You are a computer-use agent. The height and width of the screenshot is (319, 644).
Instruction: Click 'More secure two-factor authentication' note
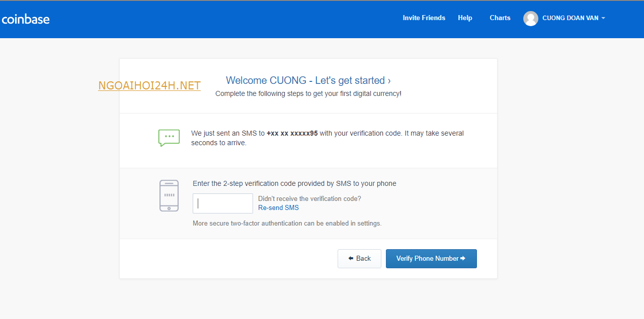pos(287,223)
